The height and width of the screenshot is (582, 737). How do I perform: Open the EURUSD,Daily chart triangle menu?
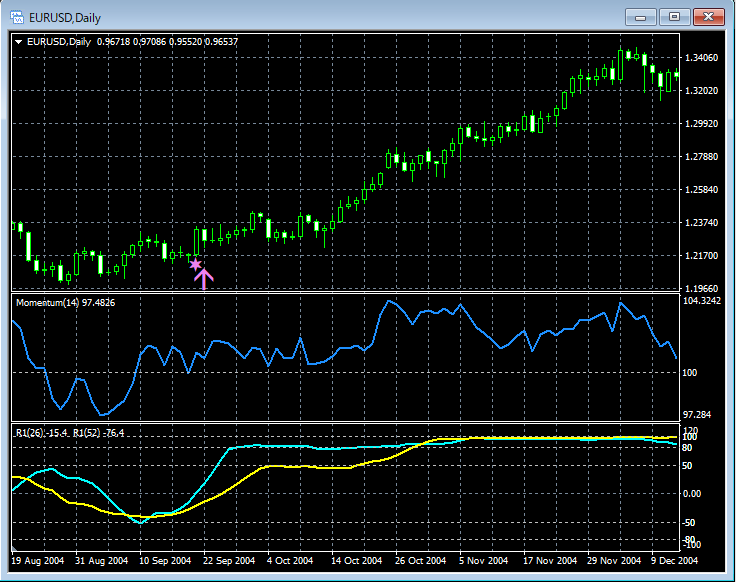click(18, 41)
